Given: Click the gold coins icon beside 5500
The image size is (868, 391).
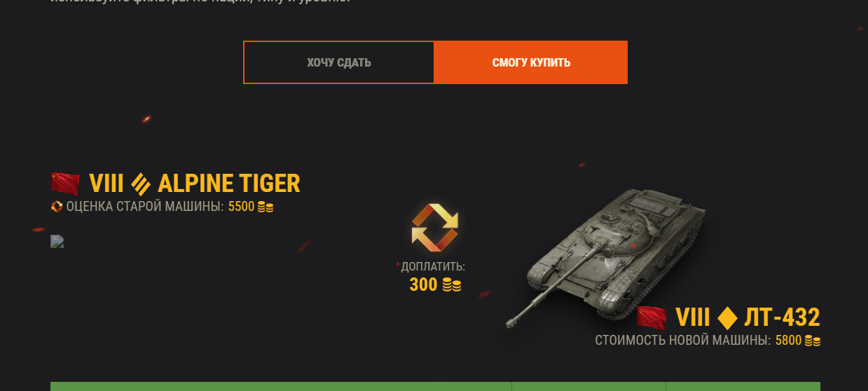Looking at the screenshot, I should [266, 207].
